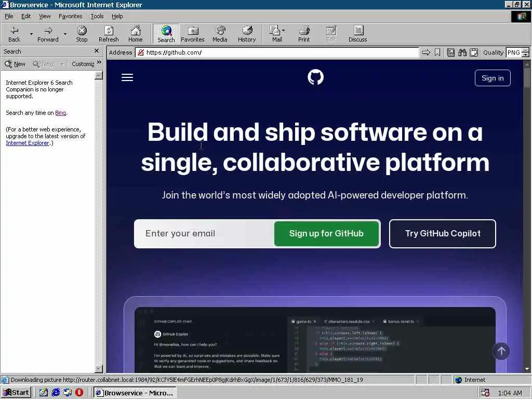
Task: Open the Tools menu
Action: coord(97,16)
